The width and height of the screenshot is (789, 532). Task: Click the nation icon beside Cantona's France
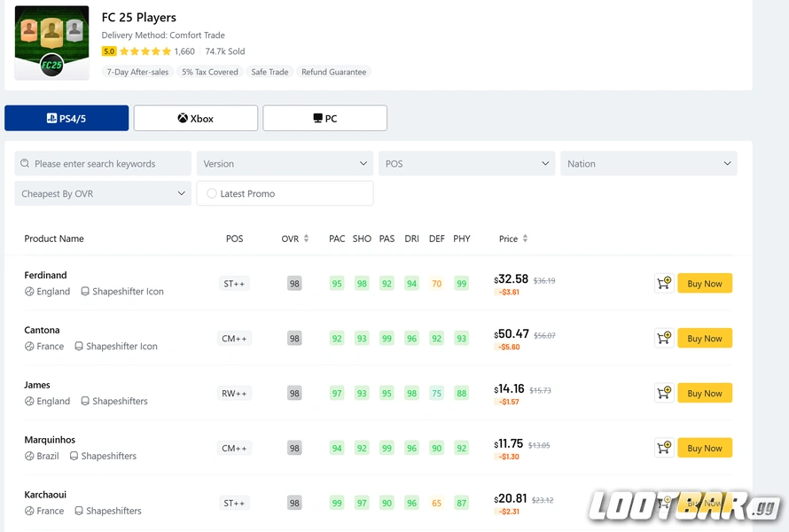pyautogui.click(x=29, y=347)
